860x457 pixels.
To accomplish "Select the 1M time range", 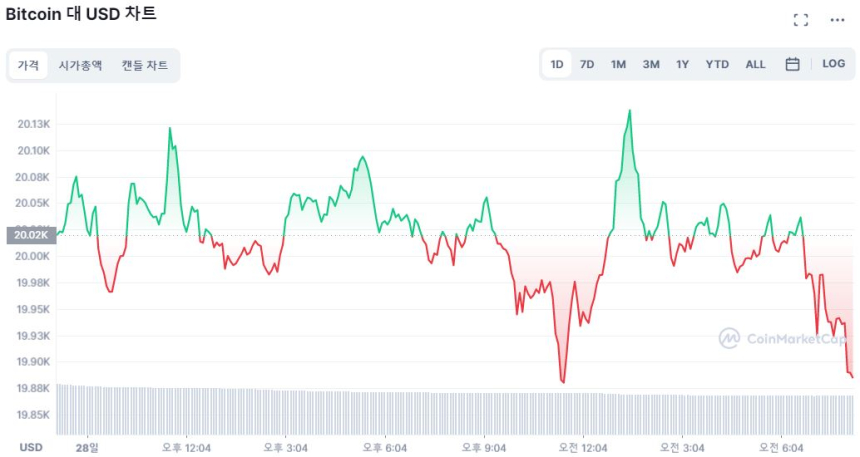I will coord(618,64).
